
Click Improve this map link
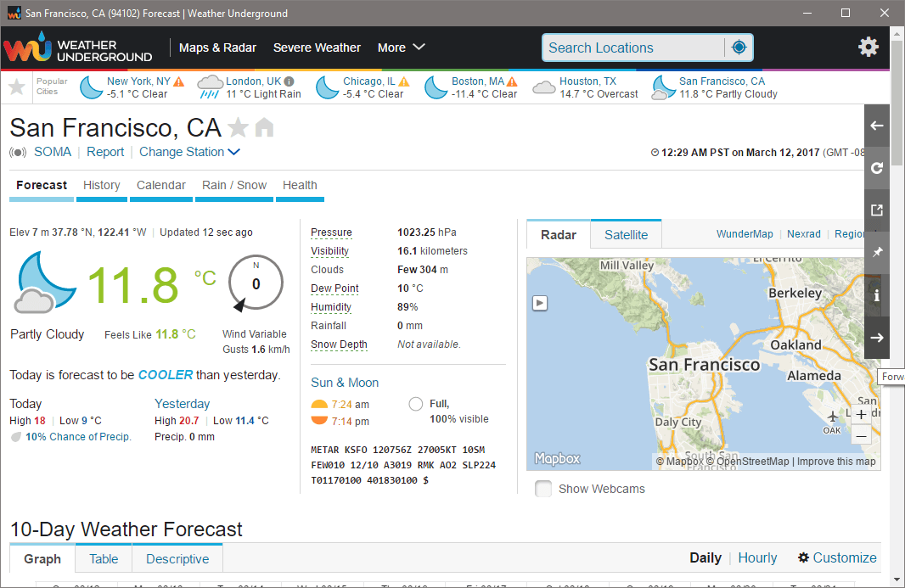pos(837,461)
